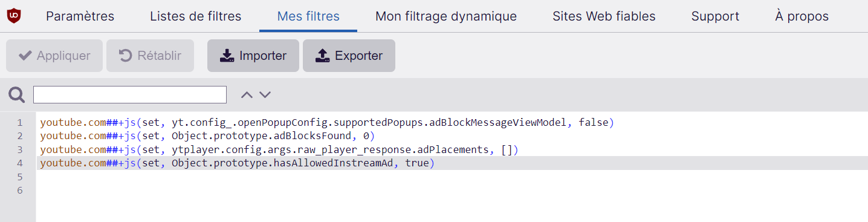Click the Rétablir undo arrow icon
Viewport: 868px width, 222px height.
click(x=125, y=56)
